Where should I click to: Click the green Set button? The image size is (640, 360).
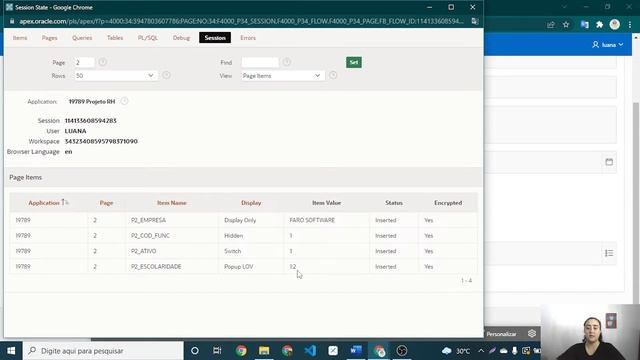point(354,62)
